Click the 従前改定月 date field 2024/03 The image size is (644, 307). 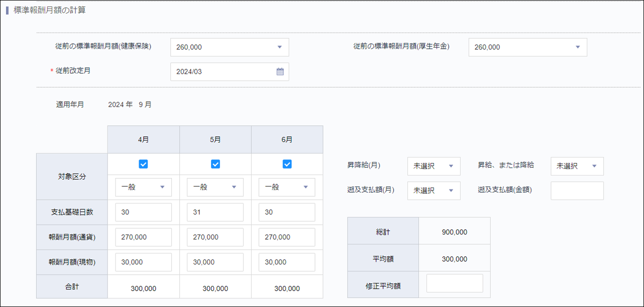230,72
